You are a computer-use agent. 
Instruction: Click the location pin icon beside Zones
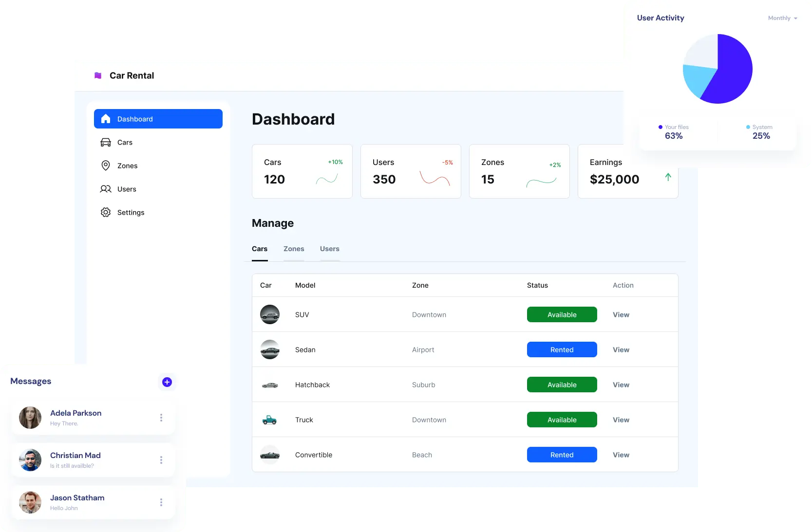point(106,165)
